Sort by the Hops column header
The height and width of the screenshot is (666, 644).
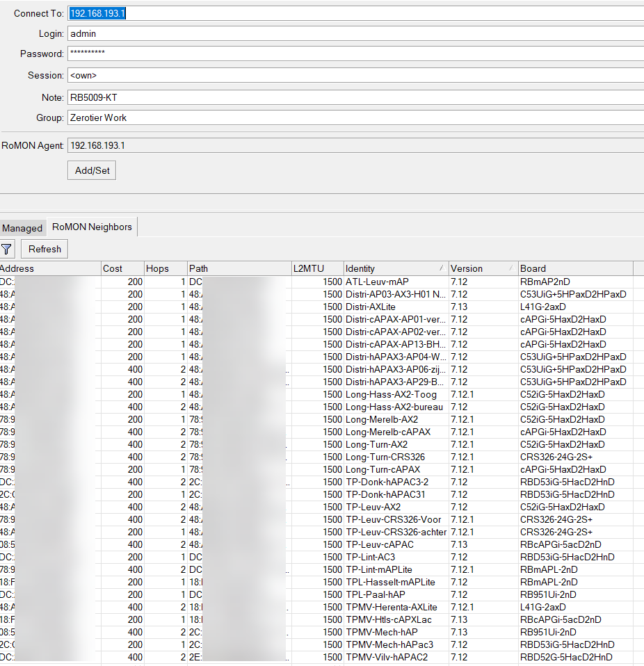pyautogui.click(x=166, y=268)
